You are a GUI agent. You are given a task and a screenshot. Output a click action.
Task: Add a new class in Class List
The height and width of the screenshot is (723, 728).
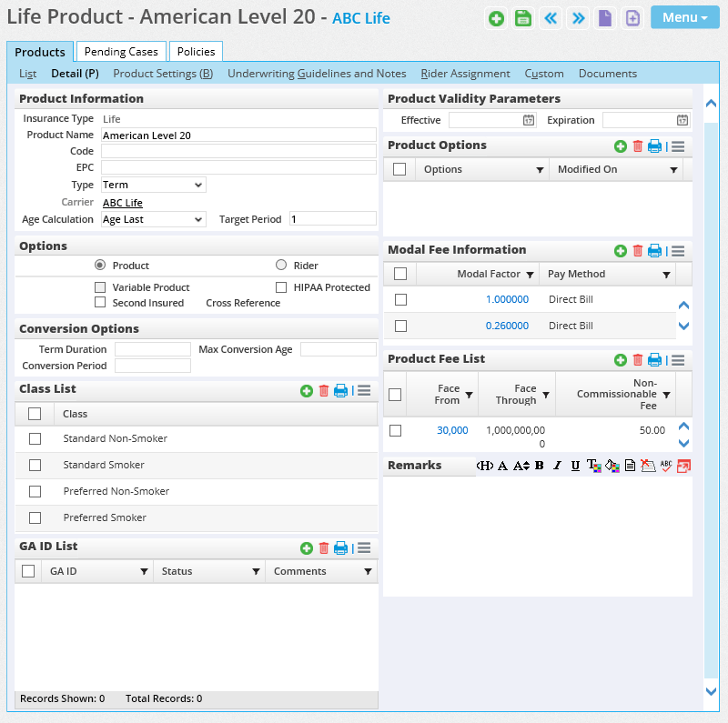click(307, 391)
